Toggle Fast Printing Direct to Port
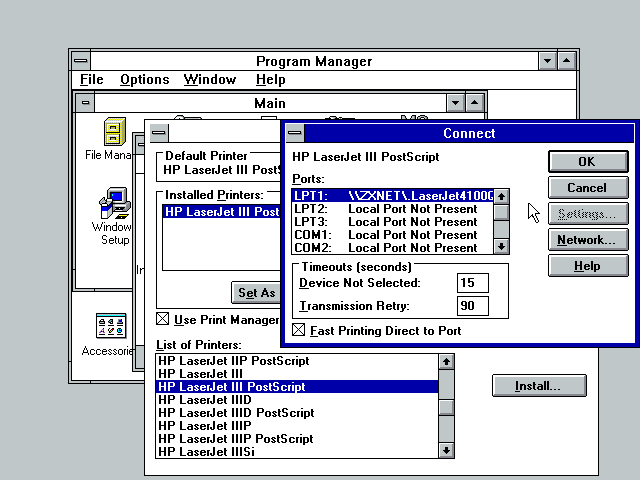Screen dimensions: 640x480 (x=299, y=330)
